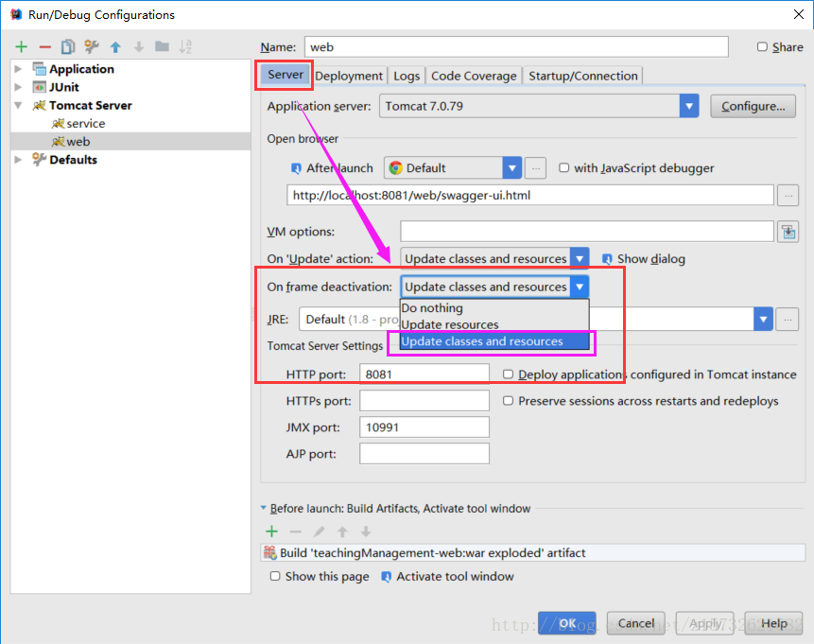Open the JRE dropdown arrow
Image resolution: width=814 pixels, height=644 pixels.
(x=763, y=319)
